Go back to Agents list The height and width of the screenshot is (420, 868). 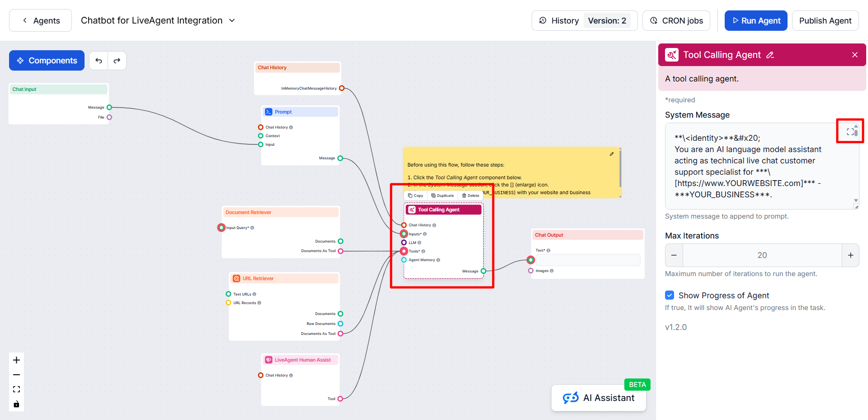(x=41, y=20)
